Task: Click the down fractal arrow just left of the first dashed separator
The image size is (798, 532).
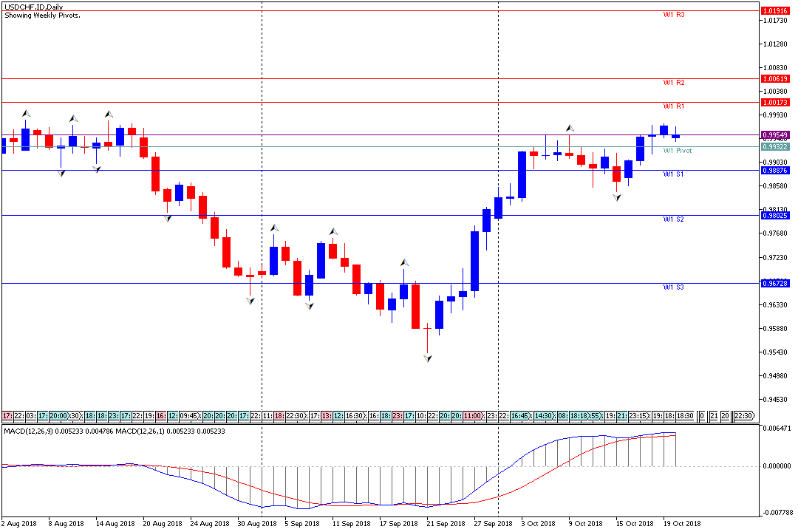Action: click(x=250, y=301)
